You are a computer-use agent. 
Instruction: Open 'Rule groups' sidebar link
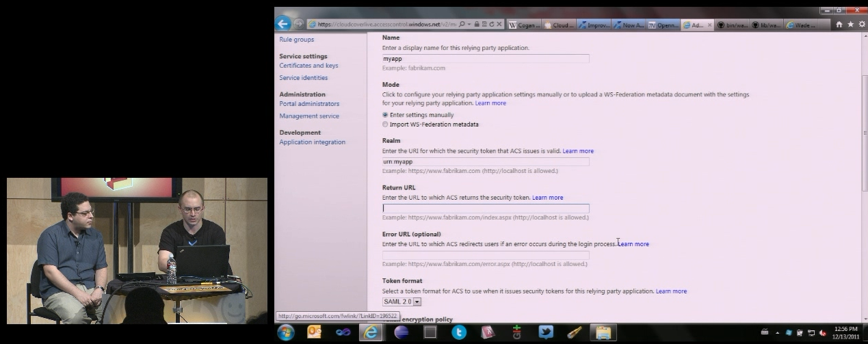click(x=297, y=40)
